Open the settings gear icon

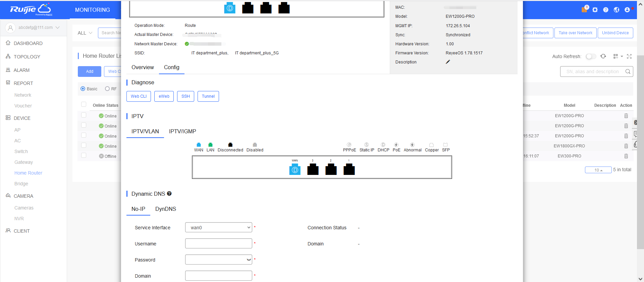pos(595,10)
